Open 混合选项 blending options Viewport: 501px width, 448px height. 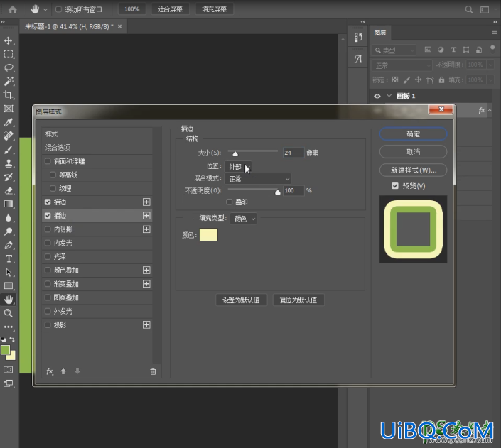[x=97, y=148]
